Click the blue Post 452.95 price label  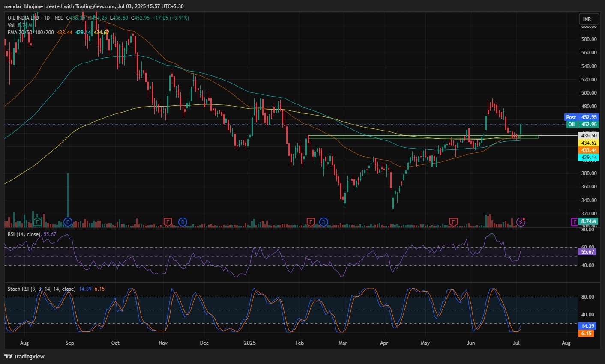582,117
